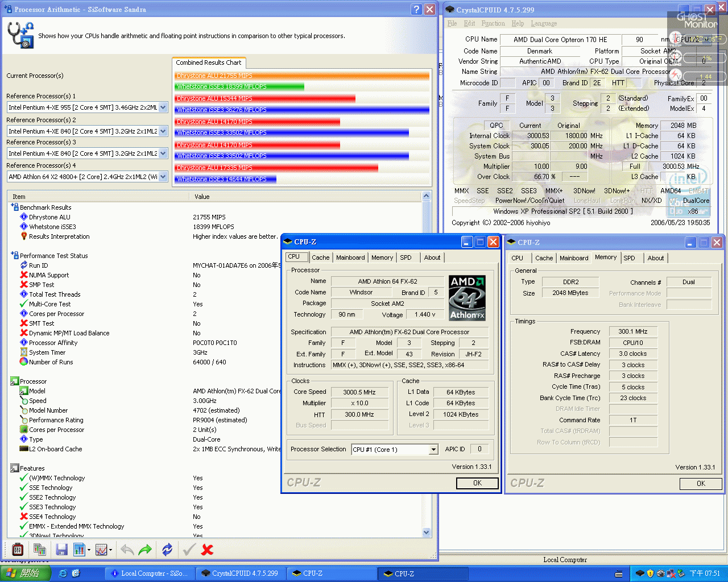The width and height of the screenshot is (728, 582).
Task: Click the grey ball tray icon
Action: 660,573
